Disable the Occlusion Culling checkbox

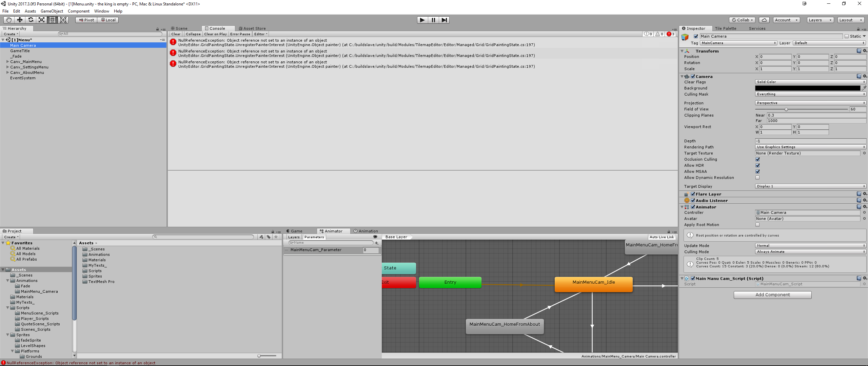tap(757, 159)
